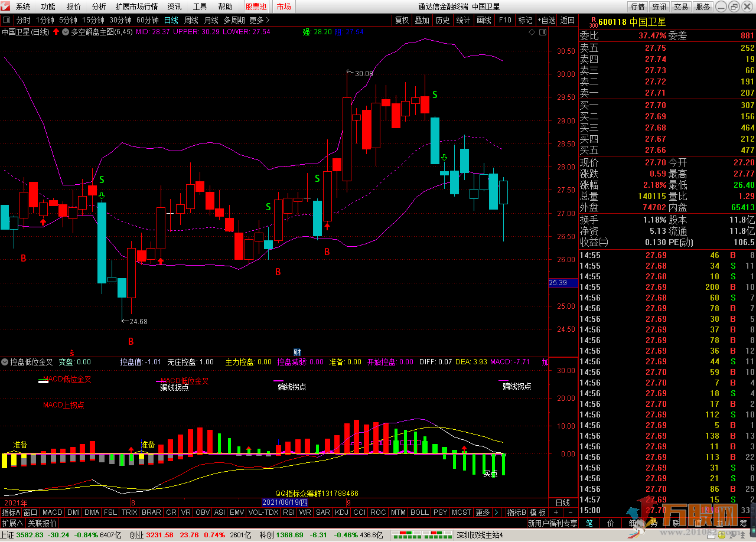Switch to 5分钟 period
This screenshot has height=542, width=756.
point(68,20)
